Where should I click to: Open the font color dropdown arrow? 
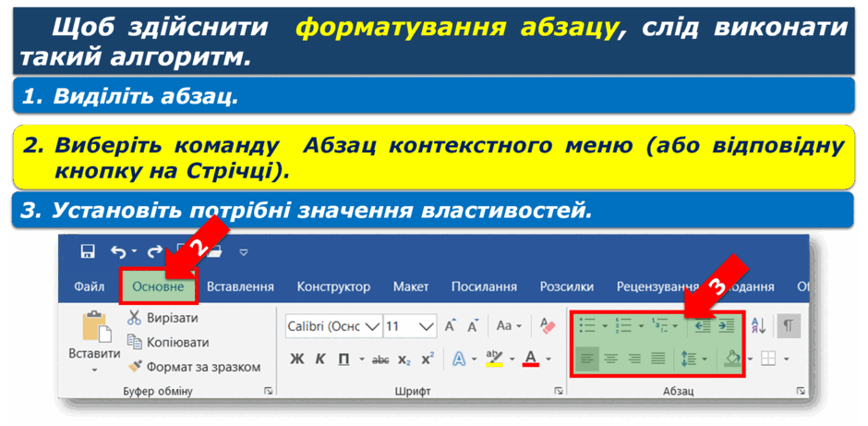tap(549, 359)
